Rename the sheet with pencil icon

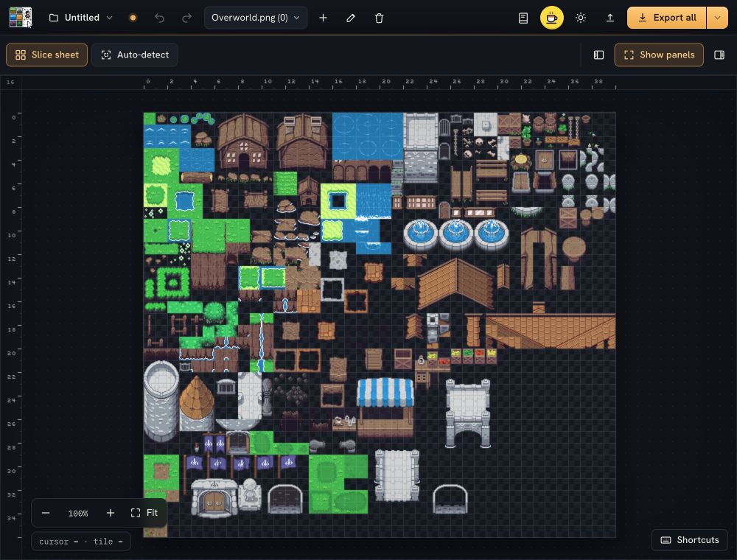pyautogui.click(x=351, y=18)
